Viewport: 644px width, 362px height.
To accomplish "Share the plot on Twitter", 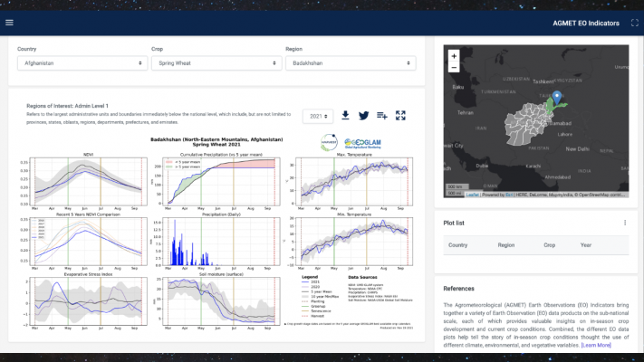I will pos(363,116).
